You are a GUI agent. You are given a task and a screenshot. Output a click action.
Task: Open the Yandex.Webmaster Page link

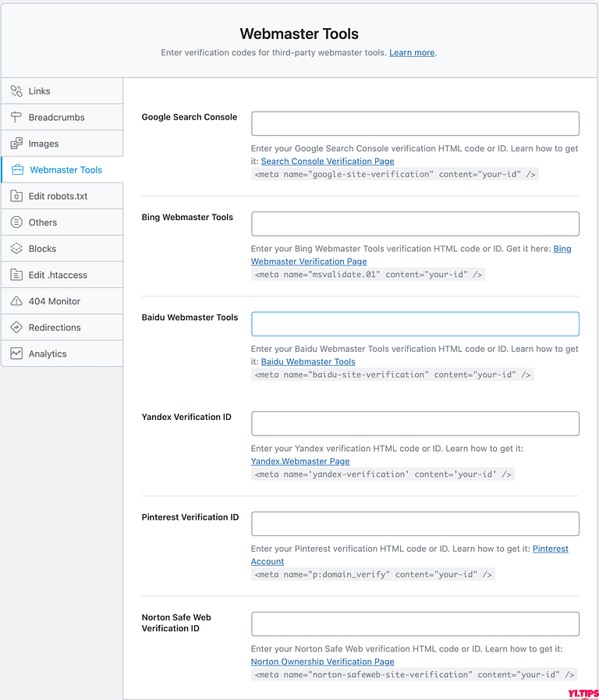click(300, 461)
